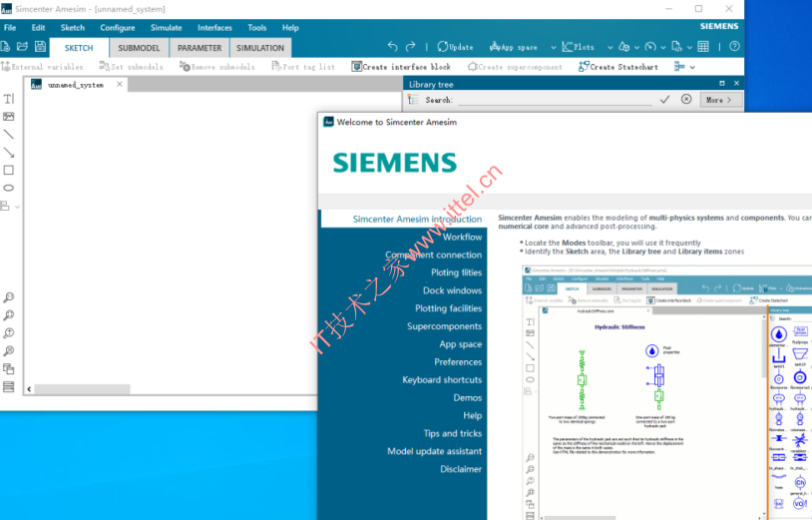Image resolution: width=812 pixels, height=520 pixels.
Task: Select the Ellipse drawing tool
Action: point(9,188)
